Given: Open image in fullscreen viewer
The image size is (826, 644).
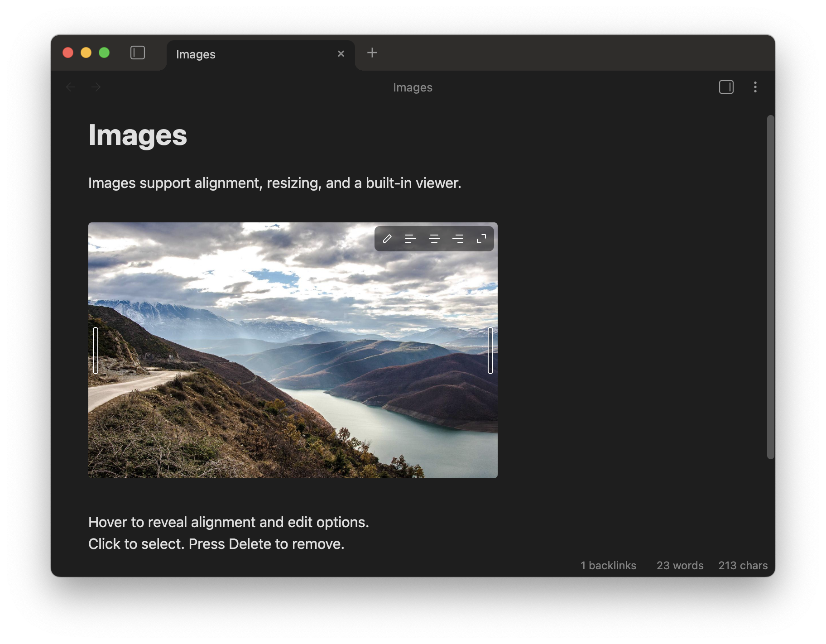Looking at the screenshot, I should pos(481,239).
